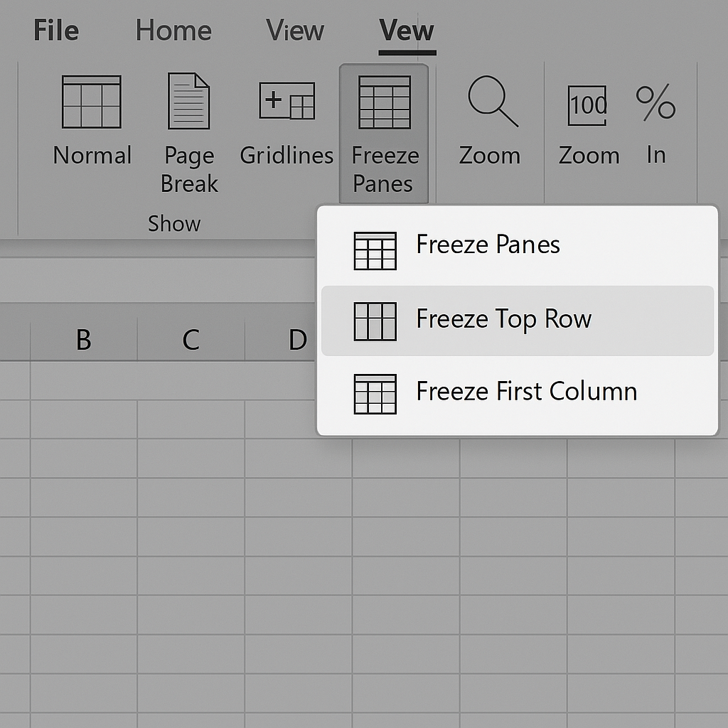Viewport: 728px width, 728px height.
Task: Click the icon beside Freeze Panes menu item
Action: (375, 251)
